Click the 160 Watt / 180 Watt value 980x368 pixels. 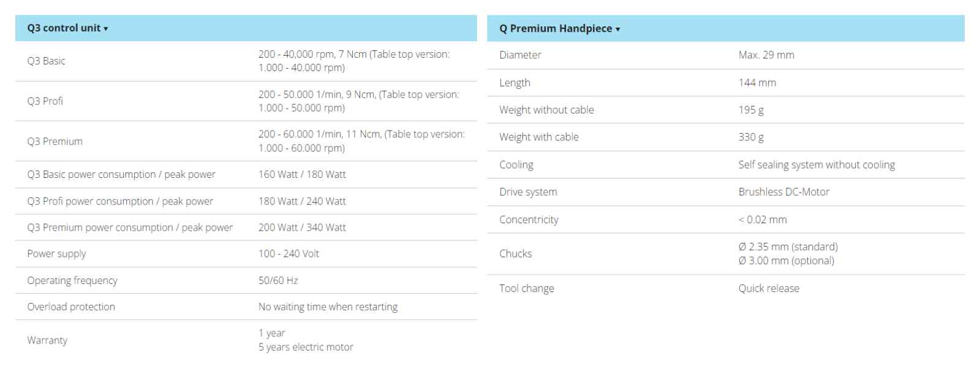point(302,174)
